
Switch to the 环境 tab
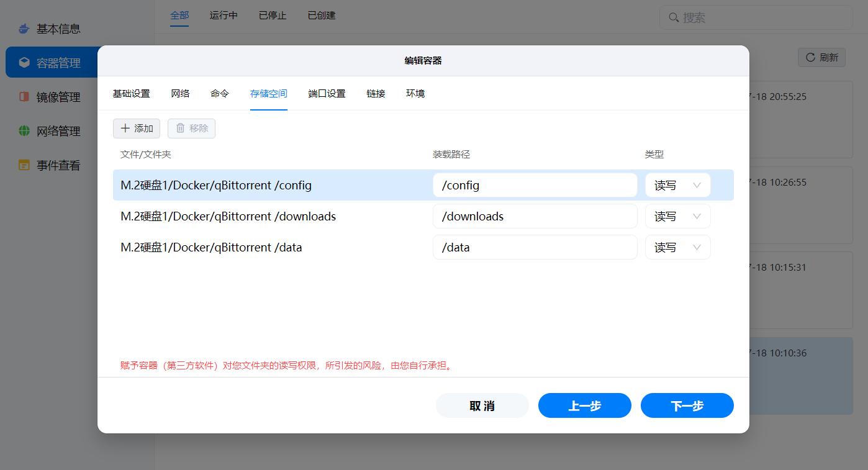click(x=415, y=93)
